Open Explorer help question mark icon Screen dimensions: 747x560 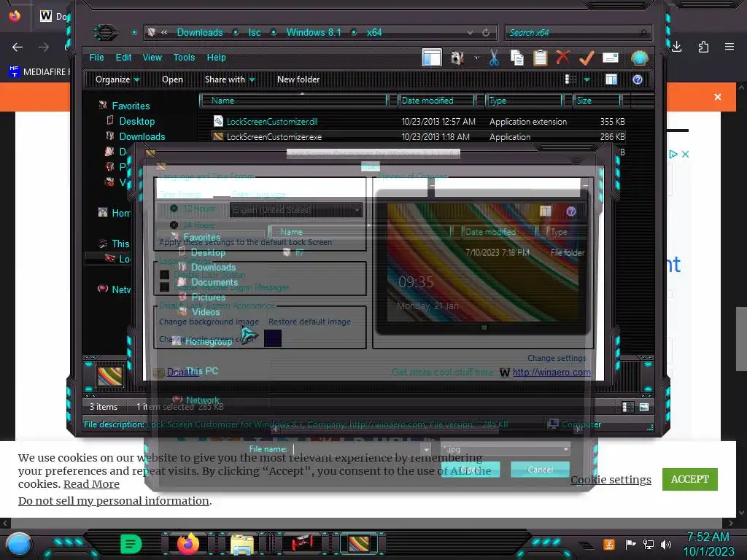638,79
